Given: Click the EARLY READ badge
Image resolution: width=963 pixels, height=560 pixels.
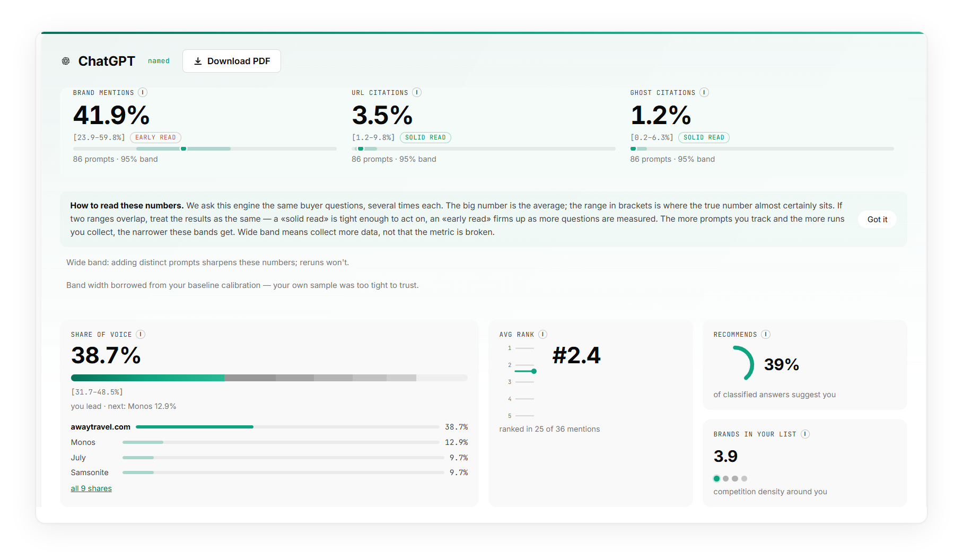Looking at the screenshot, I should pyautogui.click(x=155, y=137).
